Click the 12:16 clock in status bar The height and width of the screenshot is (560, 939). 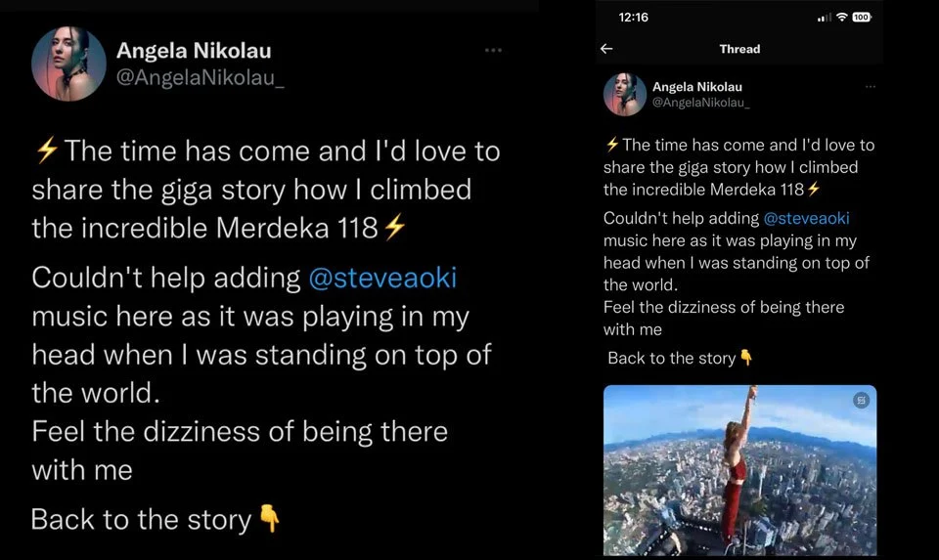[x=634, y=18]
